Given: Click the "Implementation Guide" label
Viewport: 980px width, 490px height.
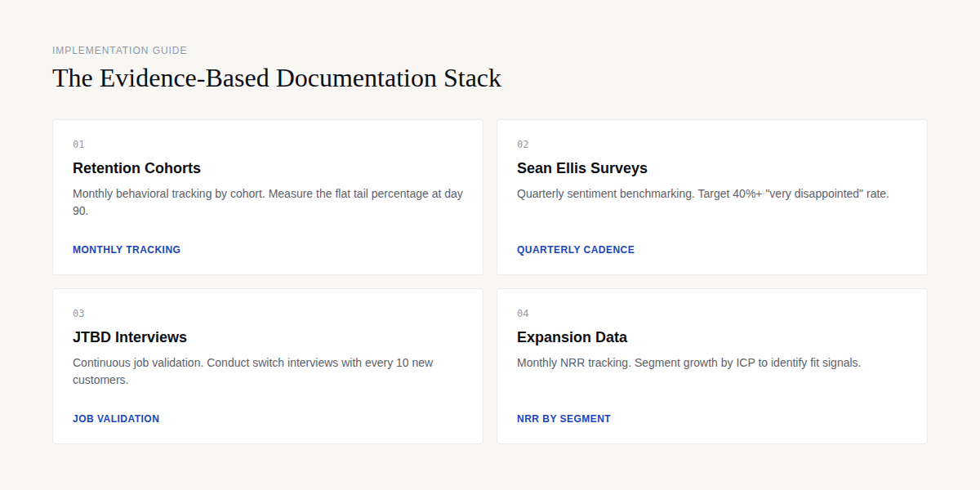Looking at the screenshot, I should pyautogui.click(x=120, y=51).
